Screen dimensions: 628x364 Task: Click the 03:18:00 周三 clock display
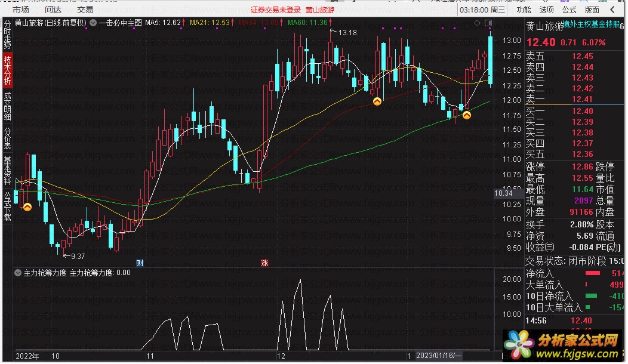482,10
